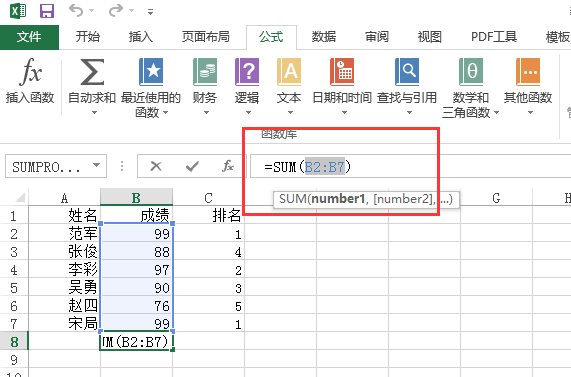
Task: Open 其他函数 icon
Action: [528, 72]
